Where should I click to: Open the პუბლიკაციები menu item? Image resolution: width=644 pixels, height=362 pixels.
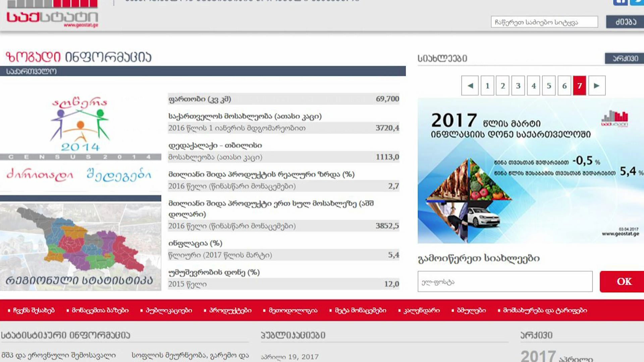[x=169, y=310]
